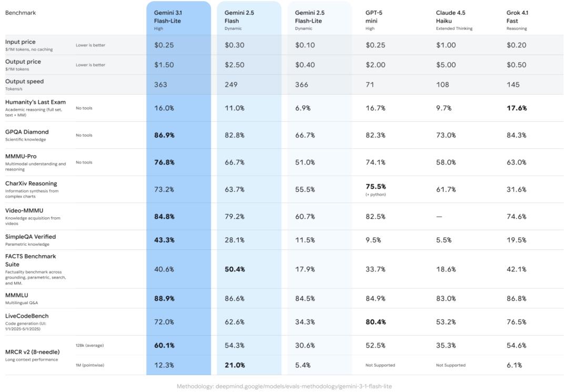Click the MRCR v2 (8-needle) row label

pyautogui.click(x=32, y=352)
